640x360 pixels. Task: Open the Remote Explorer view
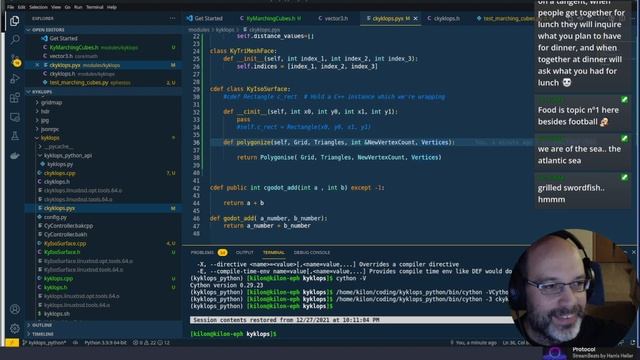pyautogui.click(x=15, y=117)
